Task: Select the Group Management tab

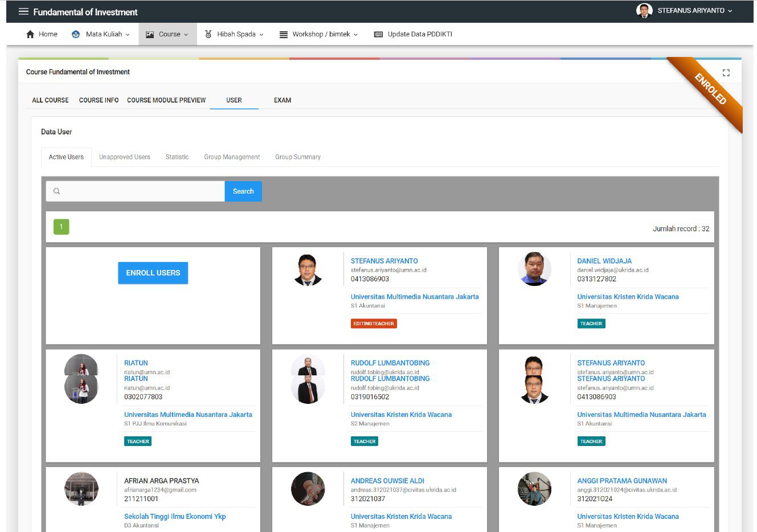Action: tap(232, 157)
